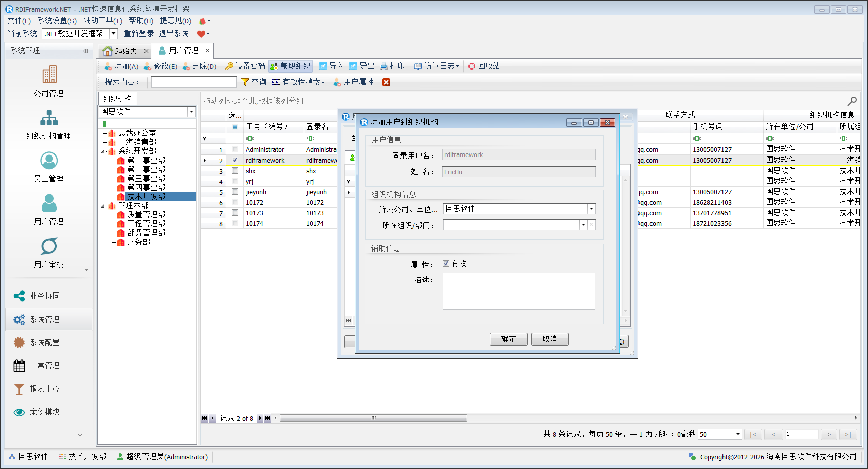
Task: Open 组织机构管理 in the sidebar
Action: [49, 118]
